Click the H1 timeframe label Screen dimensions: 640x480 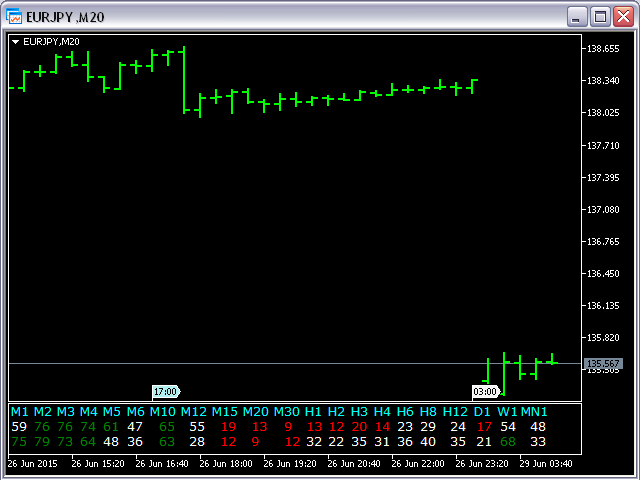[x=313, y=411]
